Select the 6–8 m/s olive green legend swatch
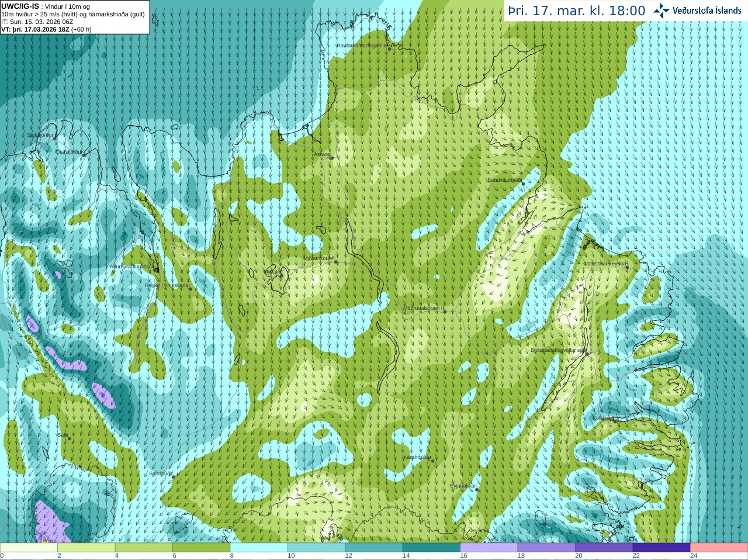This screenshot has width=748, height=560. [201, 548]
